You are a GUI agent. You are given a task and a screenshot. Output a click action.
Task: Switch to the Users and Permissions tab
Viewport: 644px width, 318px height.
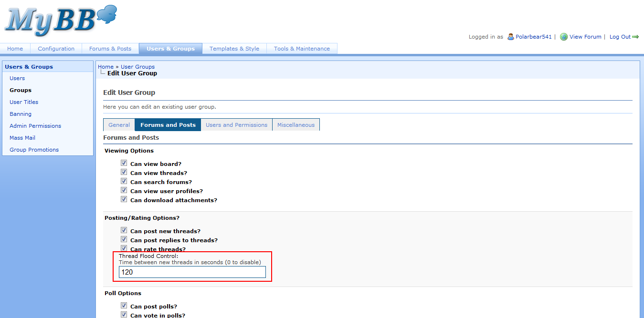coord(236,125)
